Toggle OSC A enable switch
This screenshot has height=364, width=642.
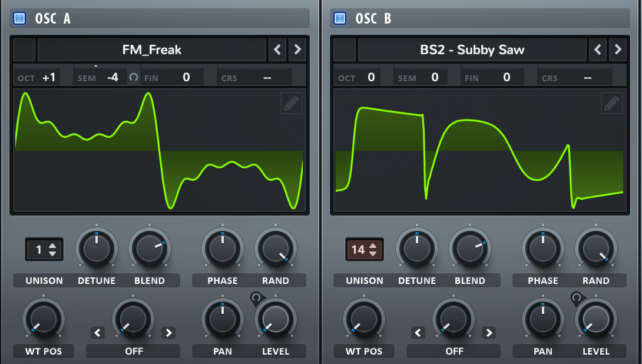coord(19,18)
